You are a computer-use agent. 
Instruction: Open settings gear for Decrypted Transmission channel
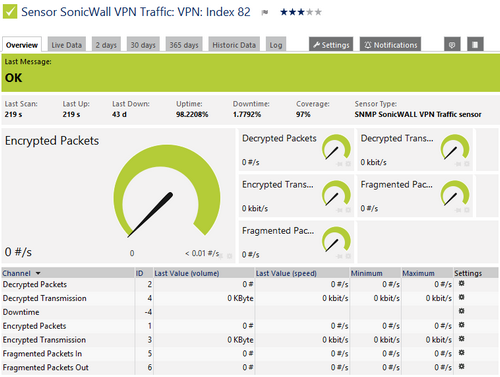(461, 297)
